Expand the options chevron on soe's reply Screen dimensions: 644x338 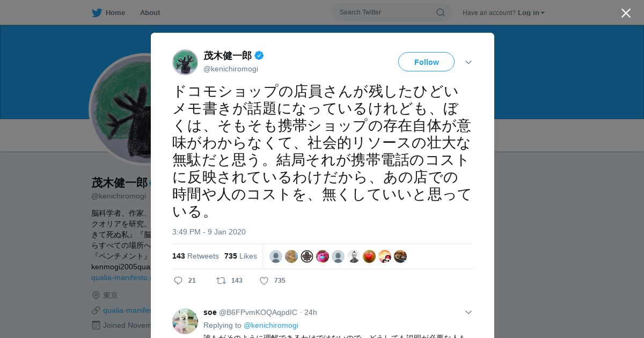click(469, 312)
